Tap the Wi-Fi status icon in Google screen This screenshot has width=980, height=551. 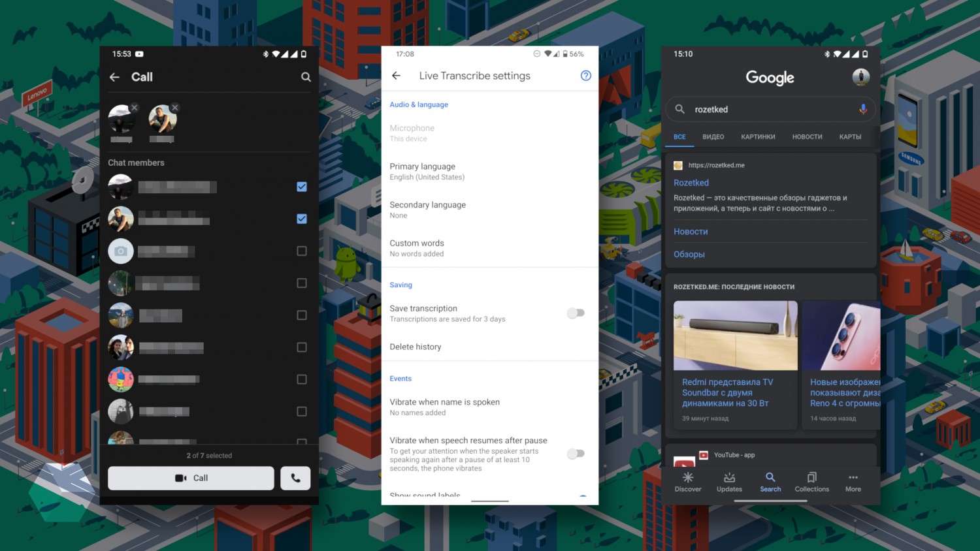pyautogui.click(x=837, y=54)
